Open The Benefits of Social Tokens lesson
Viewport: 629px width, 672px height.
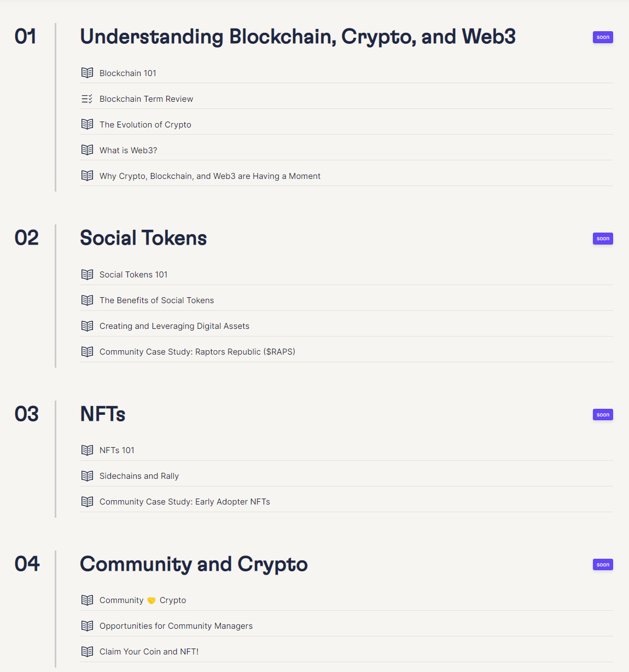(x=346, y=300)
